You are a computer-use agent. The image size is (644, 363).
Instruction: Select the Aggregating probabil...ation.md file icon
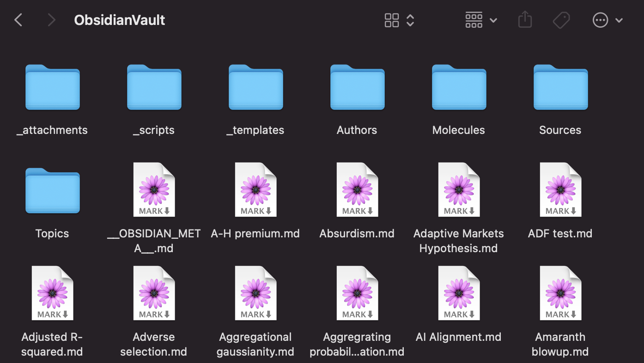[357, 293]
